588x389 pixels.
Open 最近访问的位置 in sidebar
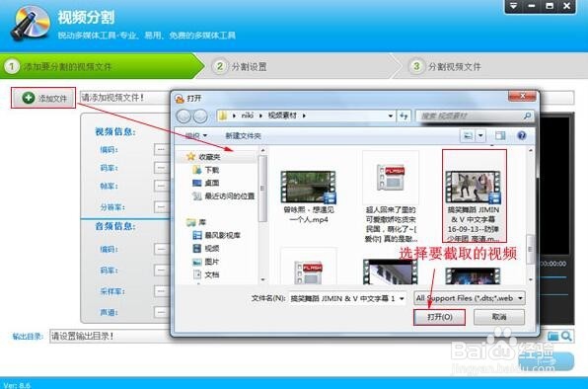click(x=224, y=196)
